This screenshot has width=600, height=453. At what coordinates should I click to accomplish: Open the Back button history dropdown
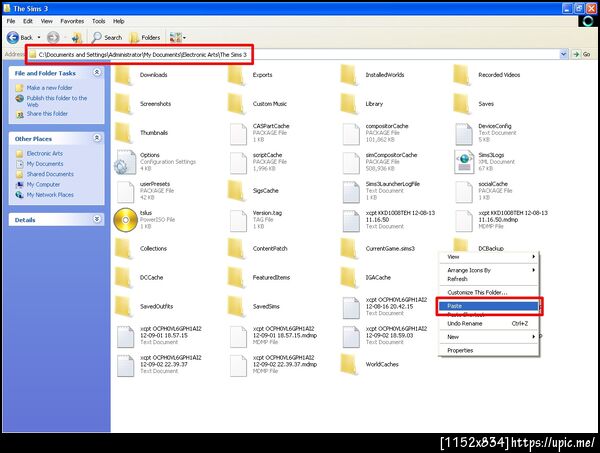click(x=39, y=37)
